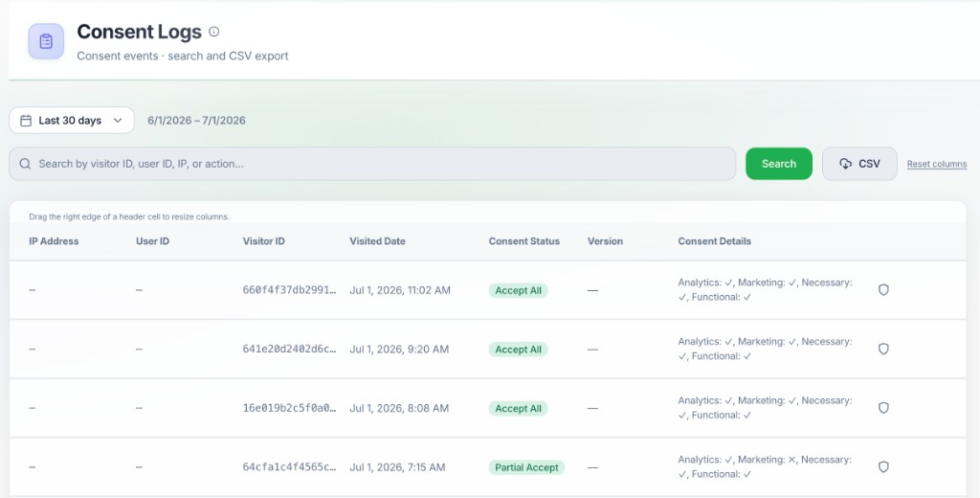Click shield icon in the Partial Accept row
This screenshot has height=498, width=980.
click(883, 466)
